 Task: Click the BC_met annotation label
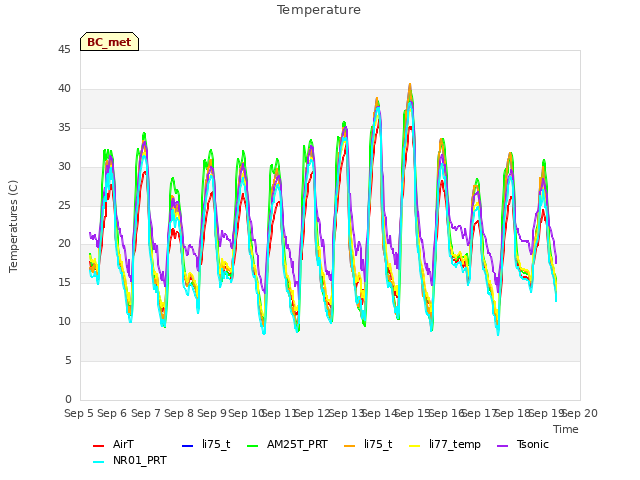(x=109, y=42)
